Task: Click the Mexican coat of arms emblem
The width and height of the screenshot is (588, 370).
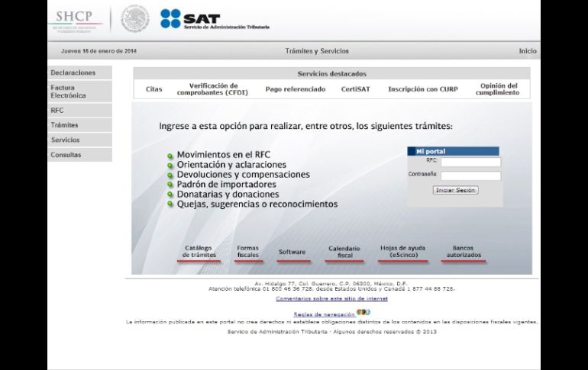Action: pos(135,19)
